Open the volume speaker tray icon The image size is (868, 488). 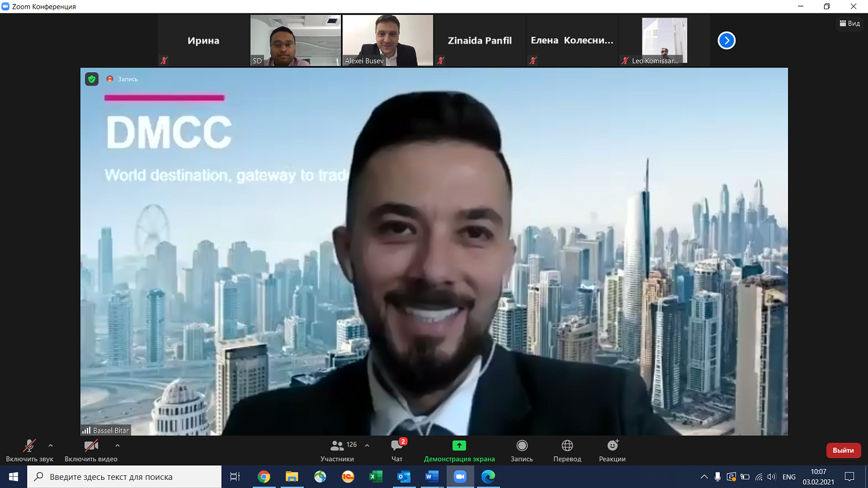click(772, 477)
